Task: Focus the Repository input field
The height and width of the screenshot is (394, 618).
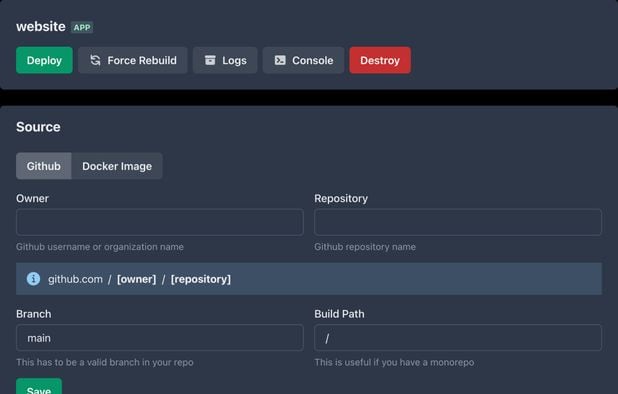Action: (x=458, y=222)
